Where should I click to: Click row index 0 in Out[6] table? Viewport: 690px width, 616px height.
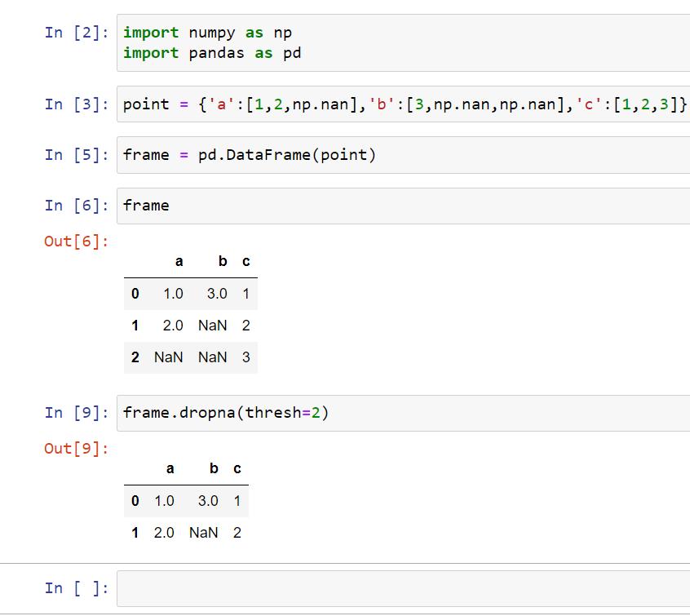click(x=135, y=294)
